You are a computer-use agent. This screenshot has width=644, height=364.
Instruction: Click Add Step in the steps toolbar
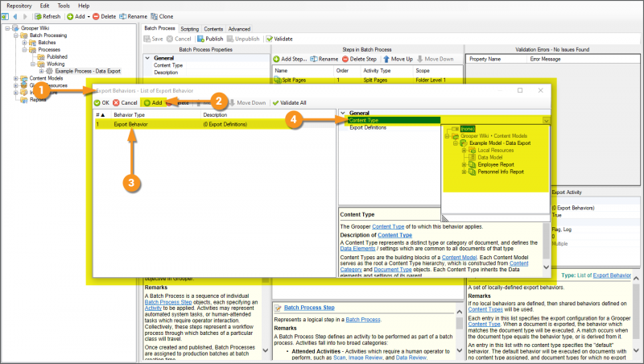click(289, 59)
